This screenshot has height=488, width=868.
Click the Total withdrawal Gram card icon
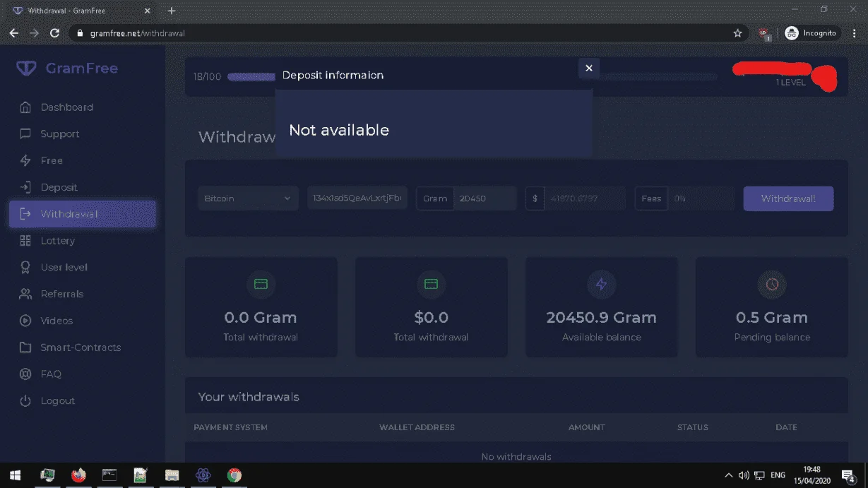click(261, 284)
